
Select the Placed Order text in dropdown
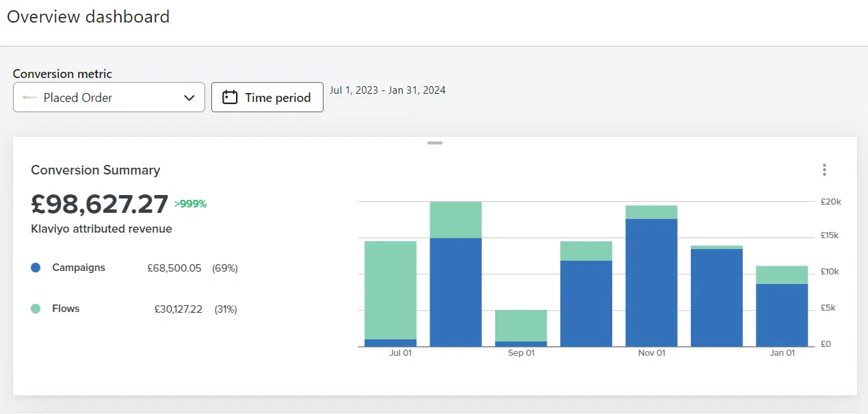pos(78,98)
